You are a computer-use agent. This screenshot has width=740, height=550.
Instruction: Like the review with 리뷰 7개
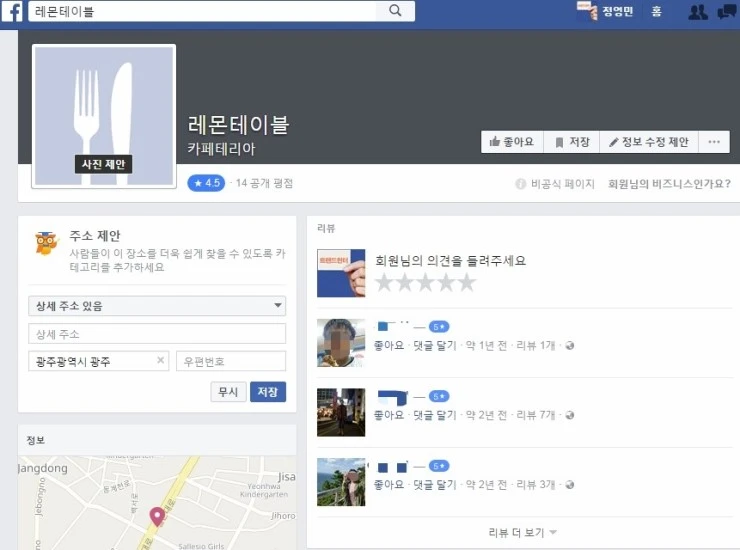coord(389,415)
